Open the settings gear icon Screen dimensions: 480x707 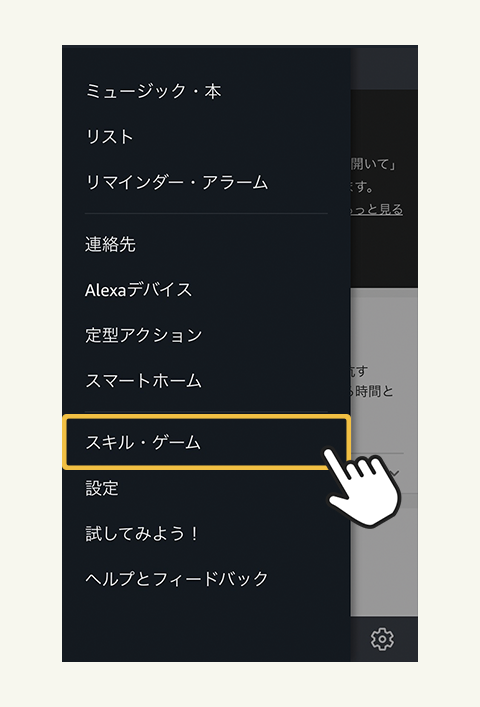[x=382, y=638]
